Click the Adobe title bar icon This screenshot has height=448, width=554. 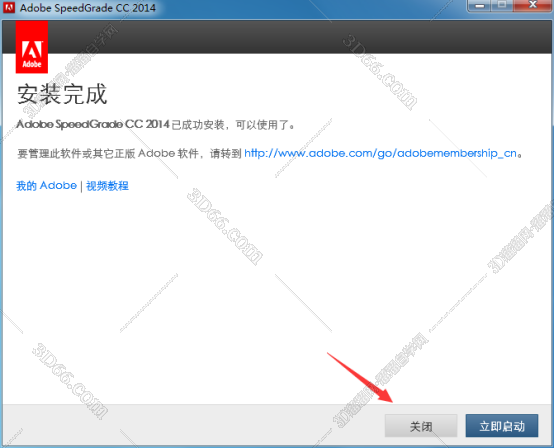[8, 7]
